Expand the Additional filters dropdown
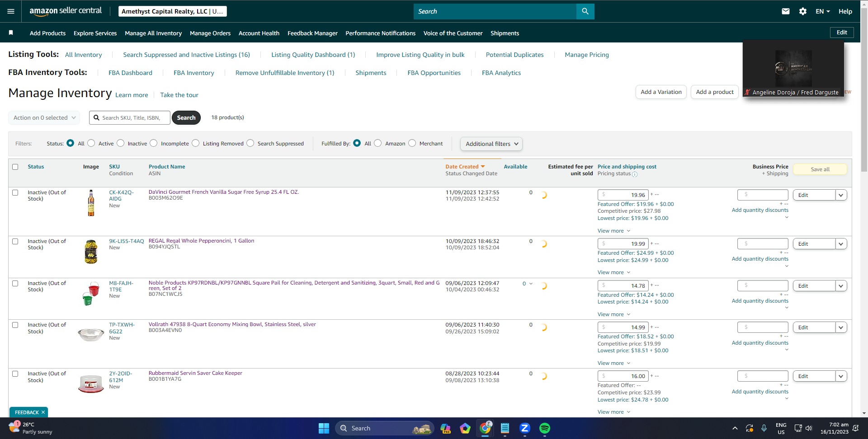 tap(491, 144)
